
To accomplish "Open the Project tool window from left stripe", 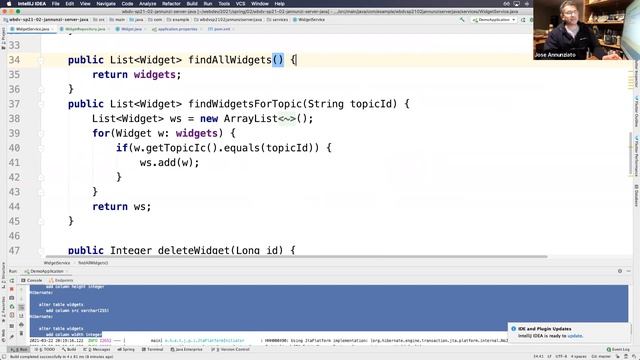I will tap(3, 39).
